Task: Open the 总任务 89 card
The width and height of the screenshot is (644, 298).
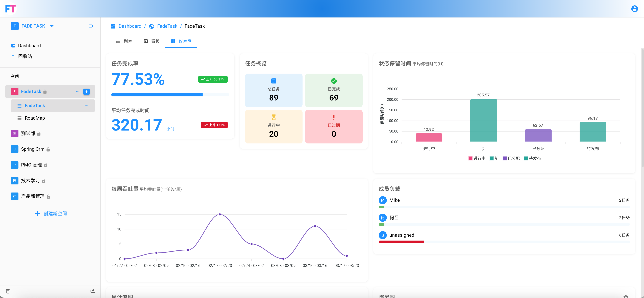Action: pyautogui.click(x=274, y=90)
